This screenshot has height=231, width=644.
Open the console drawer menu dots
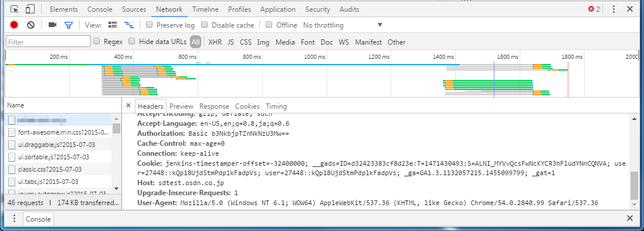tap(14, 219)
